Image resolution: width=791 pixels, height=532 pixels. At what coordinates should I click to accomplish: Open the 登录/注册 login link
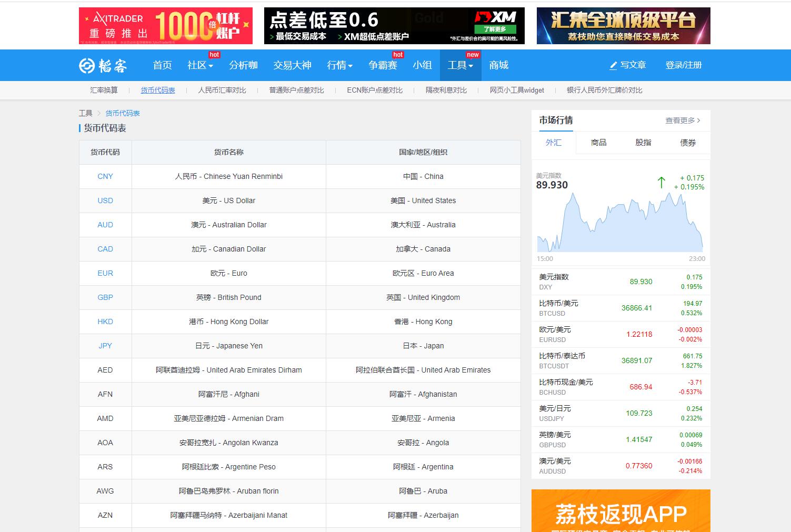[x=683, y=65]
